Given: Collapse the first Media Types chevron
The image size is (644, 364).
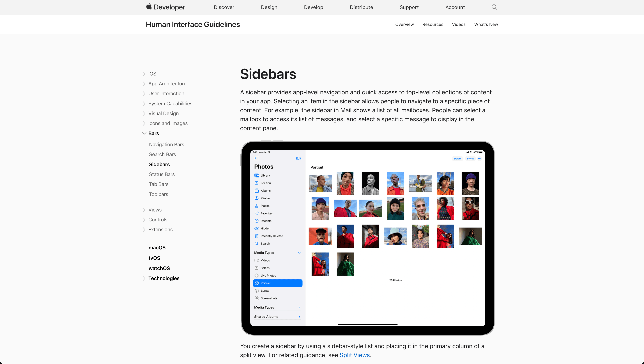Looking at the screenshot, I should (299, 253).
